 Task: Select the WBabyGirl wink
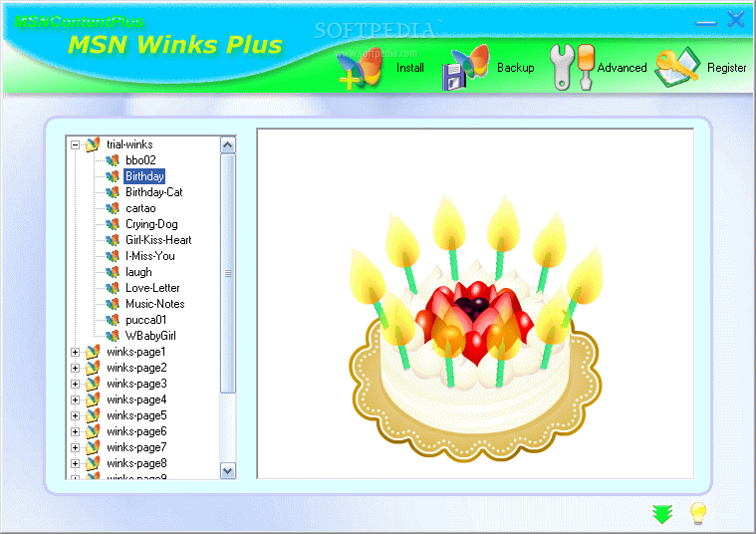tap(150, 336)
